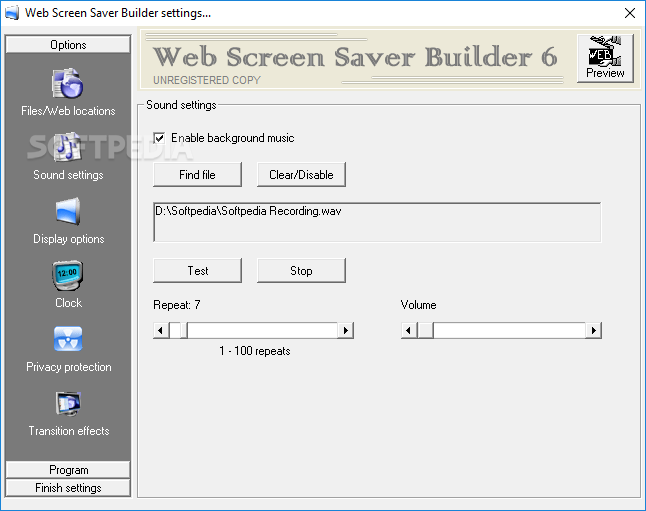Switch to the Program section tab
Image resolution: width=646 pixels, height=511 pixels.
(68, 470)
